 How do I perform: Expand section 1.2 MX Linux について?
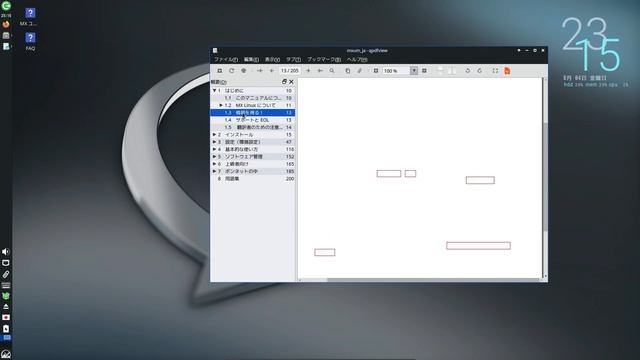click(x=221, y=105)
